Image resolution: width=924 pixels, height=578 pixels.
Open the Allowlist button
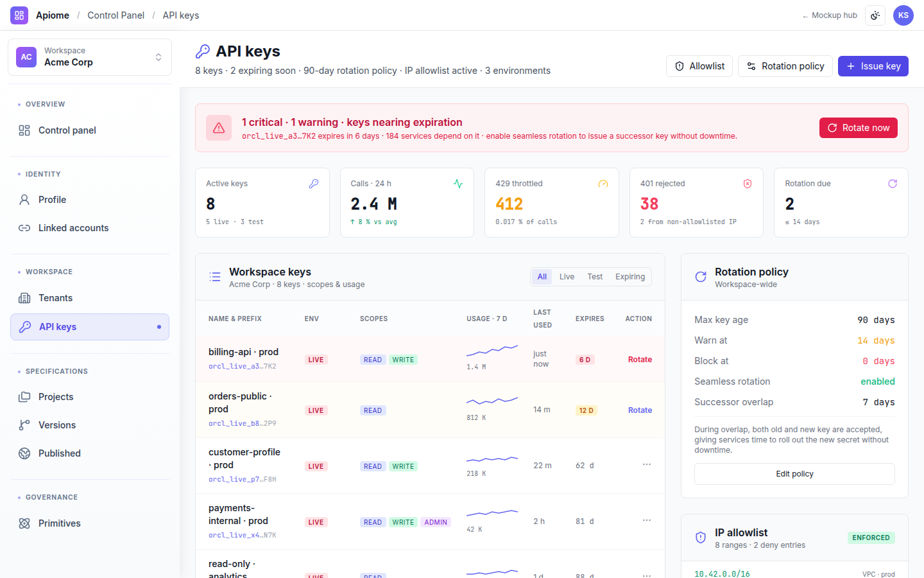click(x=699, y=66)
